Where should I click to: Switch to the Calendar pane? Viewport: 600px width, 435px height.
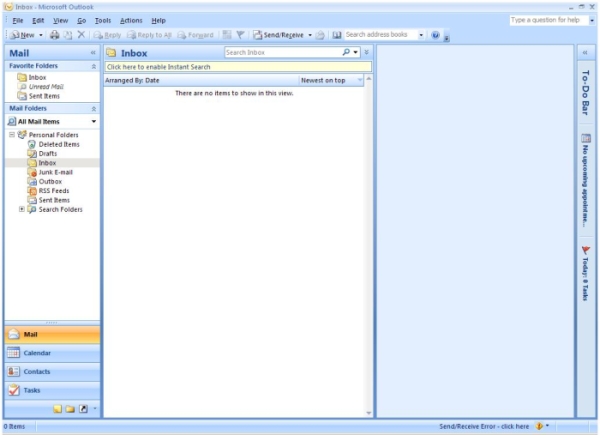tap(52, 353)
